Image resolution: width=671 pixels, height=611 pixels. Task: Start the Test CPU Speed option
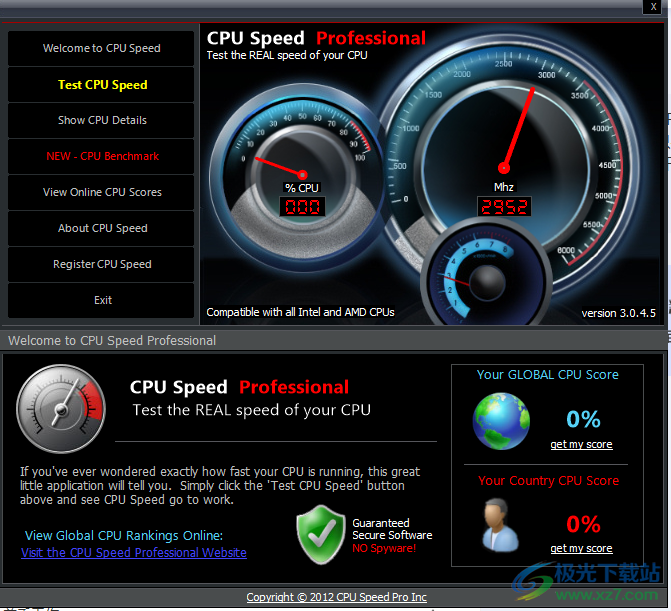[101, 85]
